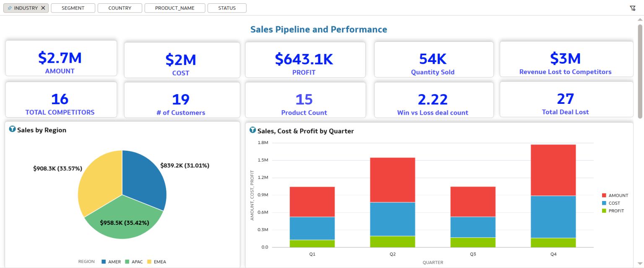Click filter icon beside Sales, Cost & Profit by Quarter
The height and width of the screenshot is (268, 644).
click(x=252, y=130)
